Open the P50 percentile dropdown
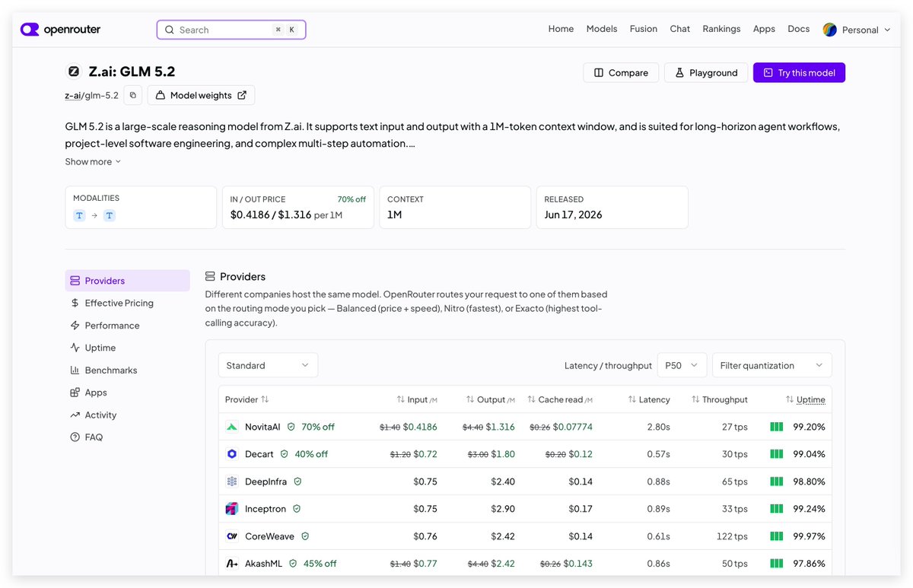 click(682, 365)
